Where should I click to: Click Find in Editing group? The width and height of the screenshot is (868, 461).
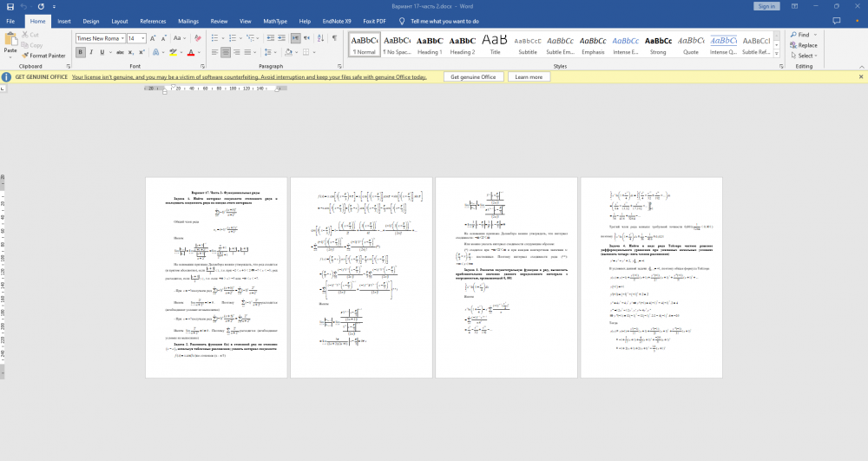pyautogui.click(x=800, y=35)
